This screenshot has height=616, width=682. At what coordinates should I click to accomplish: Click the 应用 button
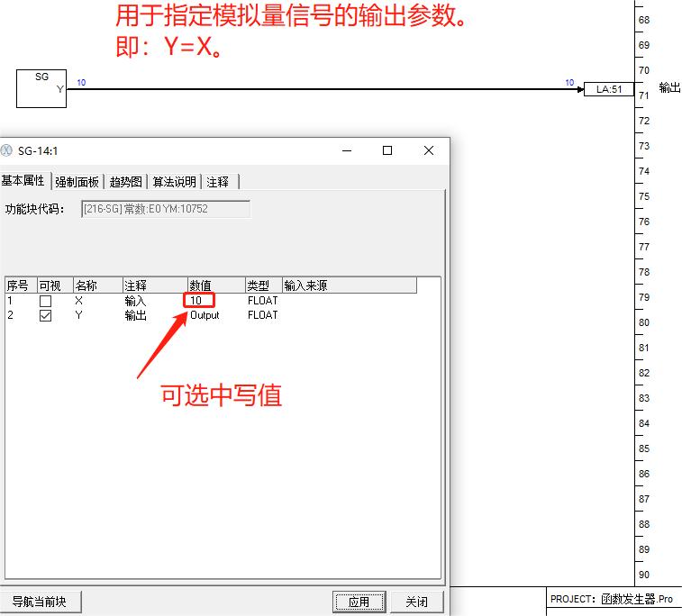[359, 602]
